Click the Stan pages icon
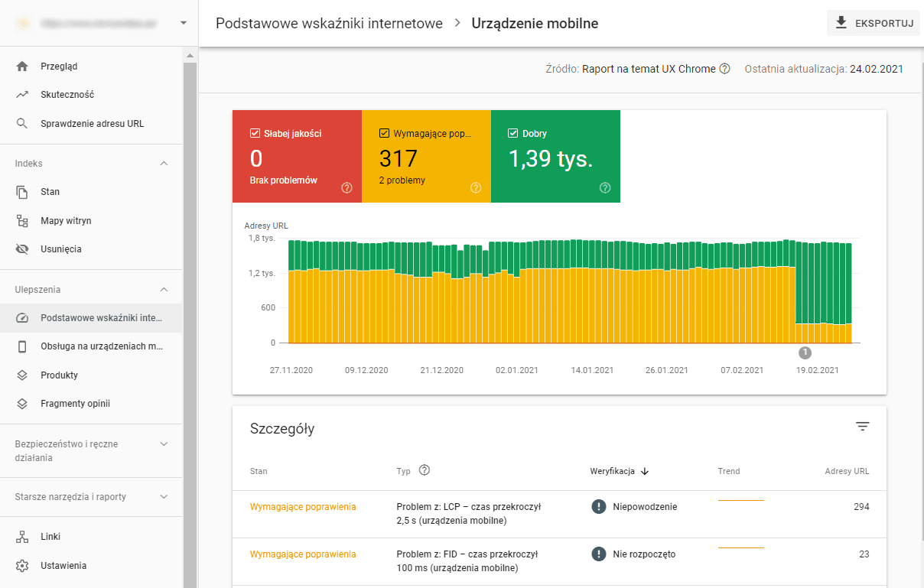The height and width of the screenshot is (588, 924). pos(22,192)
